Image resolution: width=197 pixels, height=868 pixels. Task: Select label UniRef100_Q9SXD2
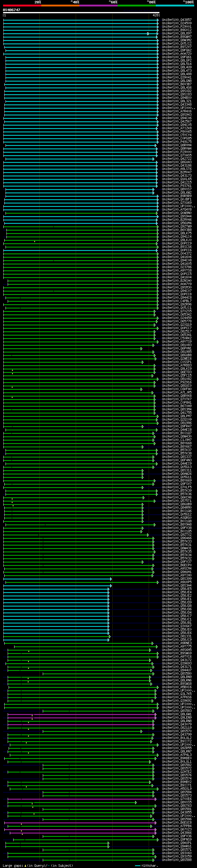point(176,91)
